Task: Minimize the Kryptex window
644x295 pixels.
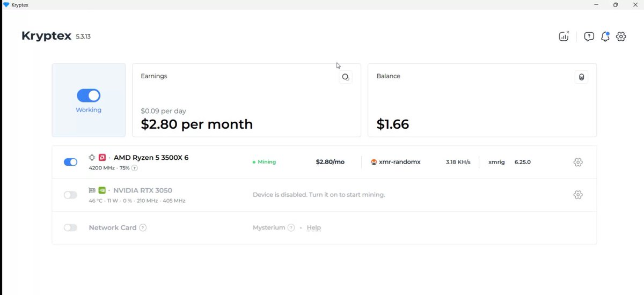Action: 596,5
